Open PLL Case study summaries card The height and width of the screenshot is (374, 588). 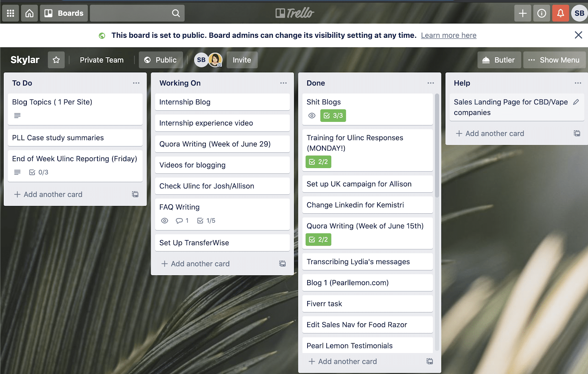(x=75, y=138)
